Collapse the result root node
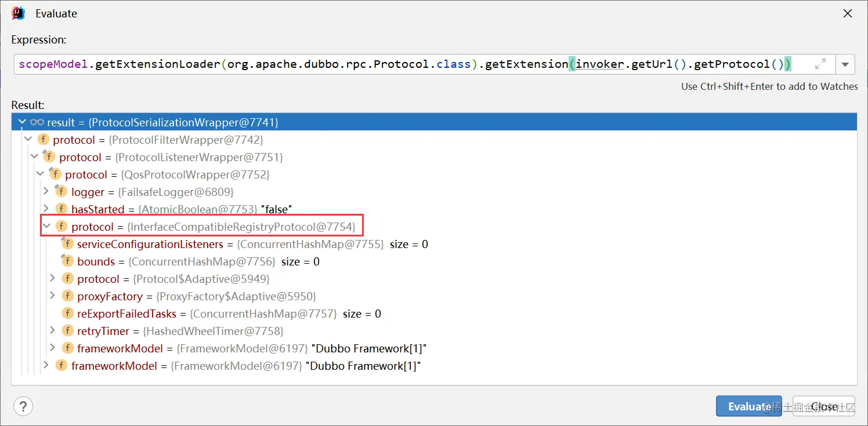 (x=22, y=122)
